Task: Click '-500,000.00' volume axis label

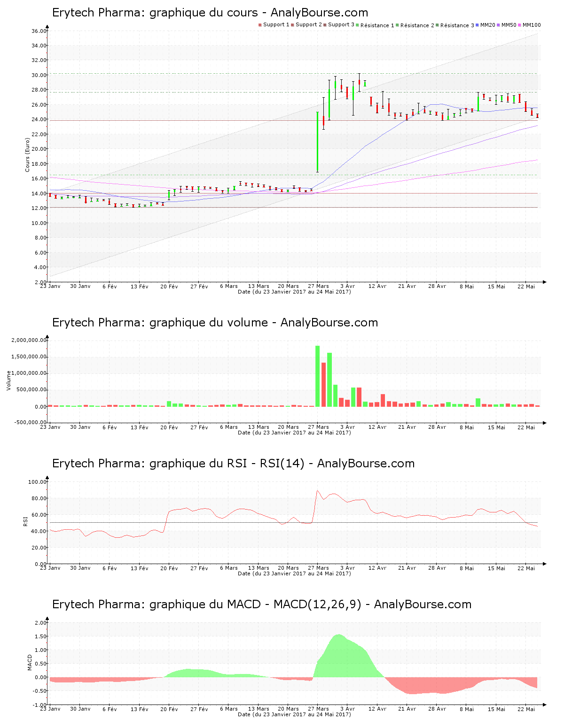Action: tap(31, 422)
